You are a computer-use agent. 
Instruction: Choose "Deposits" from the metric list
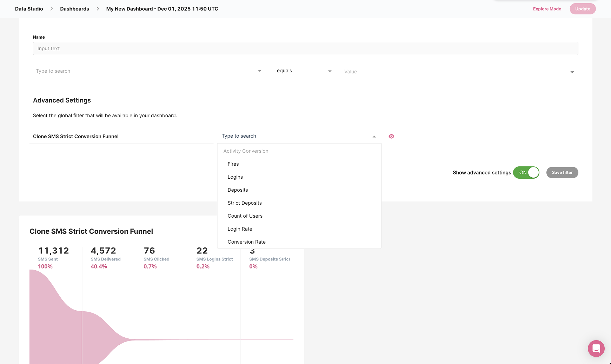[238, 190]
